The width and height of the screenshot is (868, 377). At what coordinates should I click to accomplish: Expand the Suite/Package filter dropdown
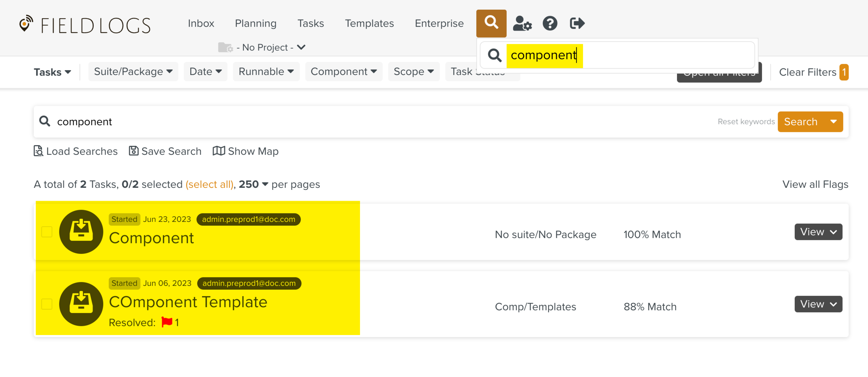coord(133,72)
